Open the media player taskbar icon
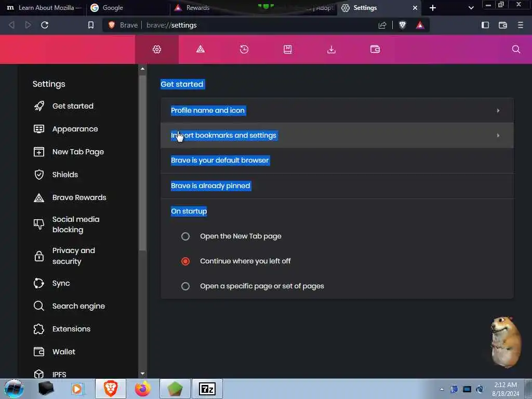Screen dimensions: 532x399 click(77, 389)
